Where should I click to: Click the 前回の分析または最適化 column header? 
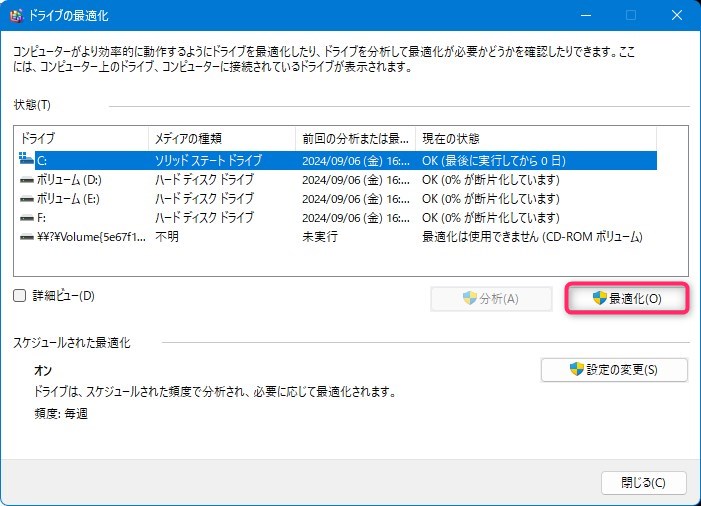click(355, 138)
